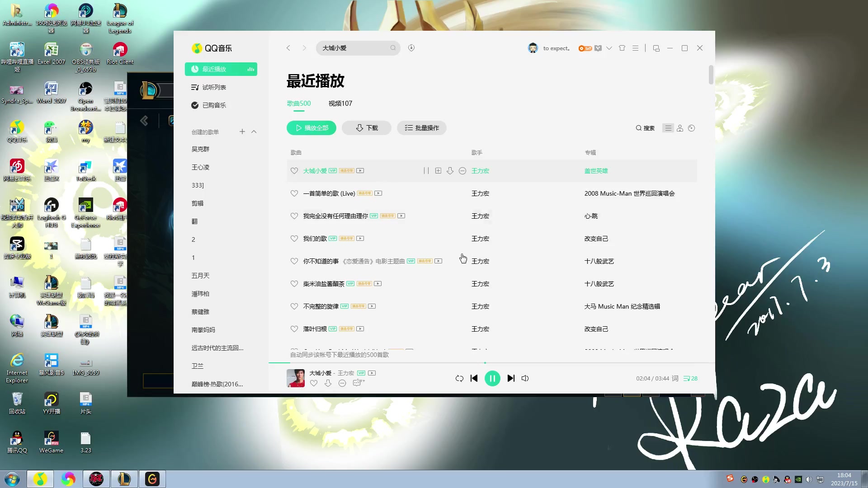Skip to the next track

(x=511, y=379)
